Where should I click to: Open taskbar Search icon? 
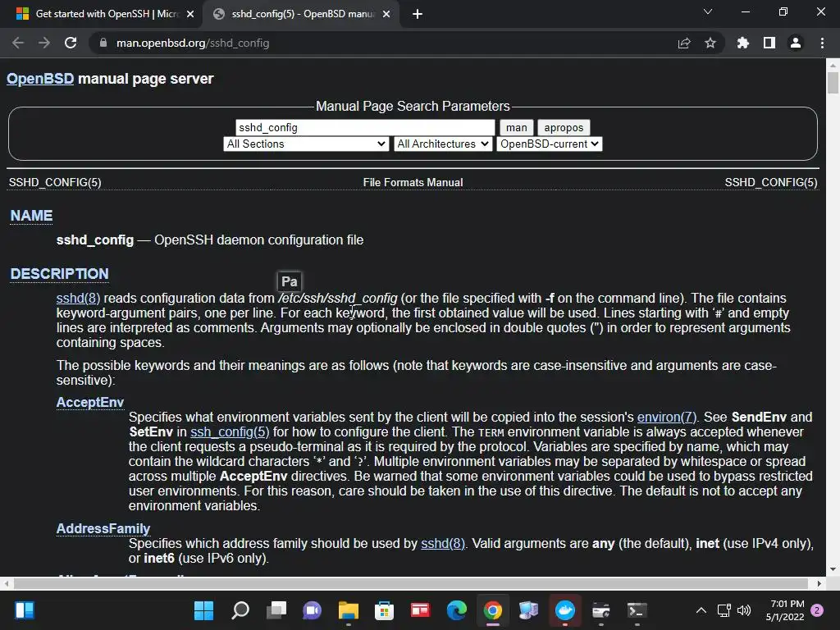240,610
